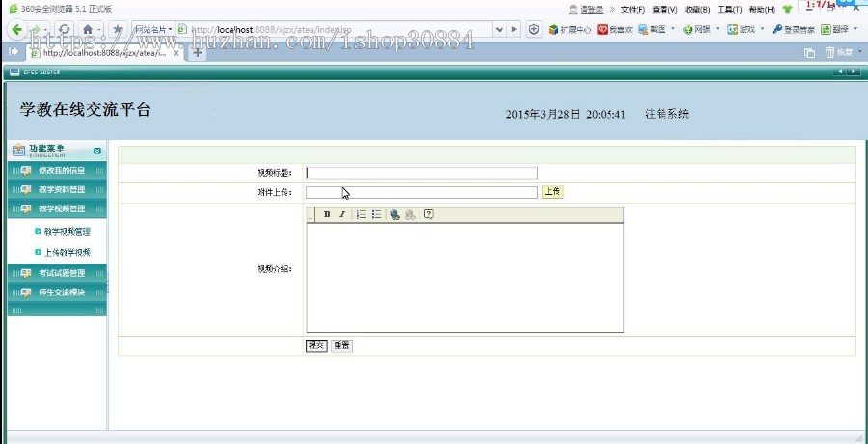
Task: Click the go arrow beside address bar
Action: coord(514,29)
